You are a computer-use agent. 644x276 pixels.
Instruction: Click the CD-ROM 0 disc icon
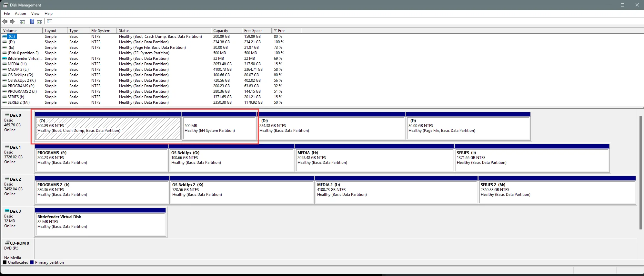[x=7, y=242]
